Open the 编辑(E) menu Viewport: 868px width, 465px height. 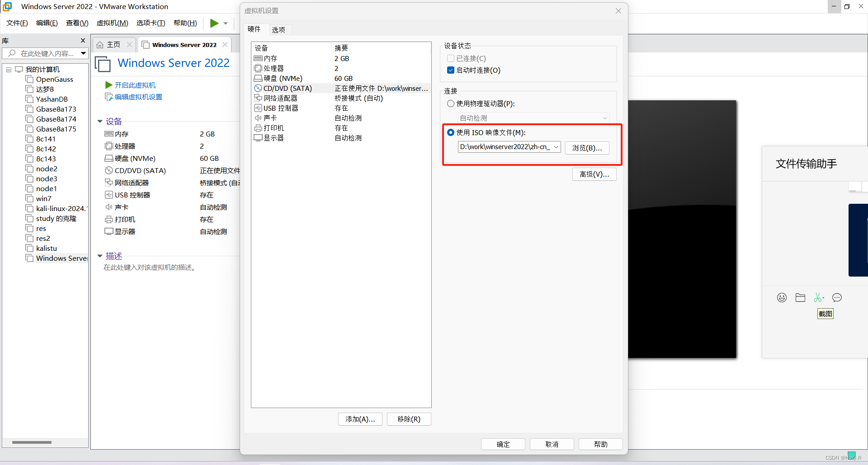coord(47,23)
